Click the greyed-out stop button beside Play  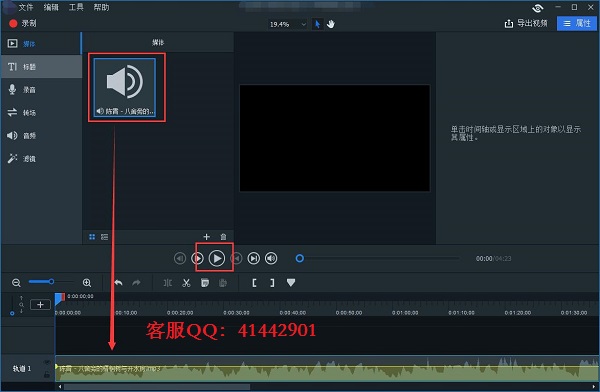[x=236, y=258]
